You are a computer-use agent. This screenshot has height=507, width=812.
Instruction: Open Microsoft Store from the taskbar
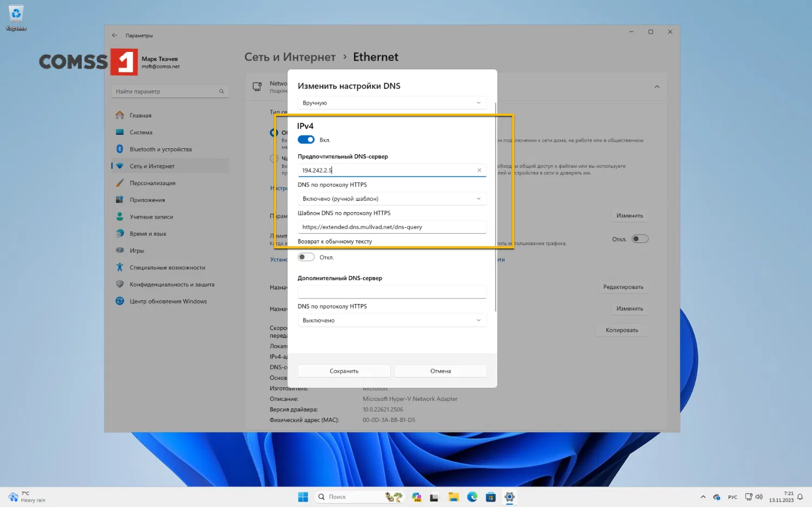pyautogui.click(x=490, y=497)
